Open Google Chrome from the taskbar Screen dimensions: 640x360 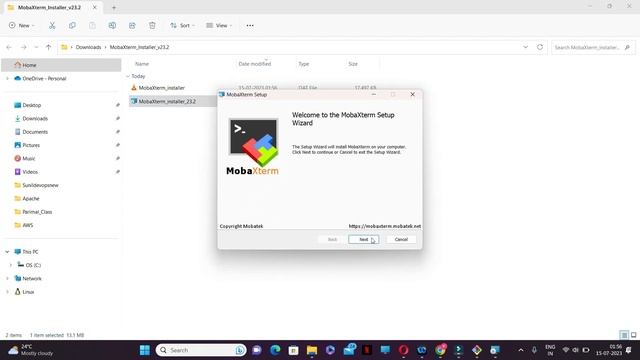coord(440,350)
